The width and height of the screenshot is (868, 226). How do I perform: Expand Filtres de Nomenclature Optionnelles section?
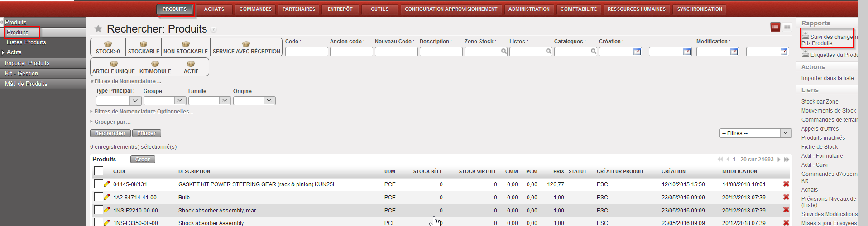tap(144, 112)
